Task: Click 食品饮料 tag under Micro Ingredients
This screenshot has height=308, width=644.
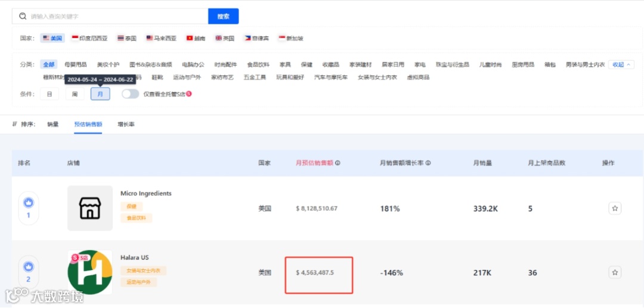Action: 137,218
